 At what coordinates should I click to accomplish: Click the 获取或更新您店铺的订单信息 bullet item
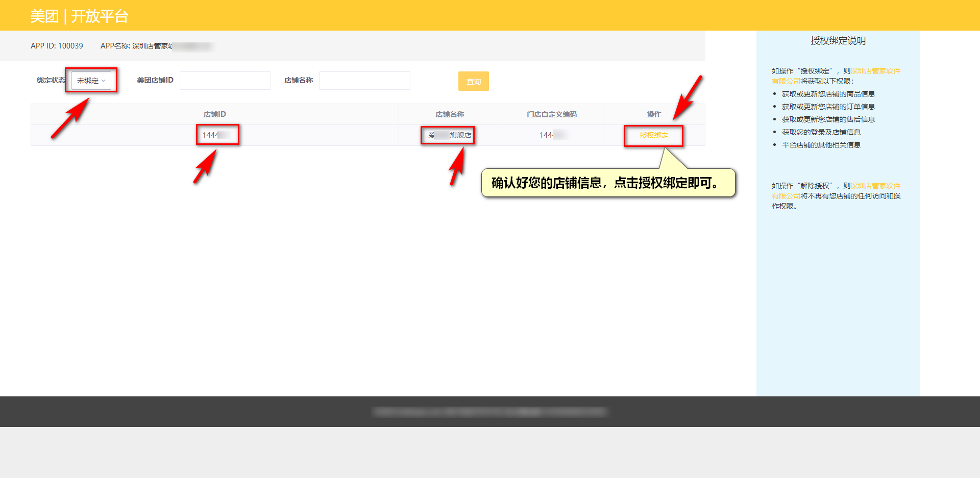point(828,107)
